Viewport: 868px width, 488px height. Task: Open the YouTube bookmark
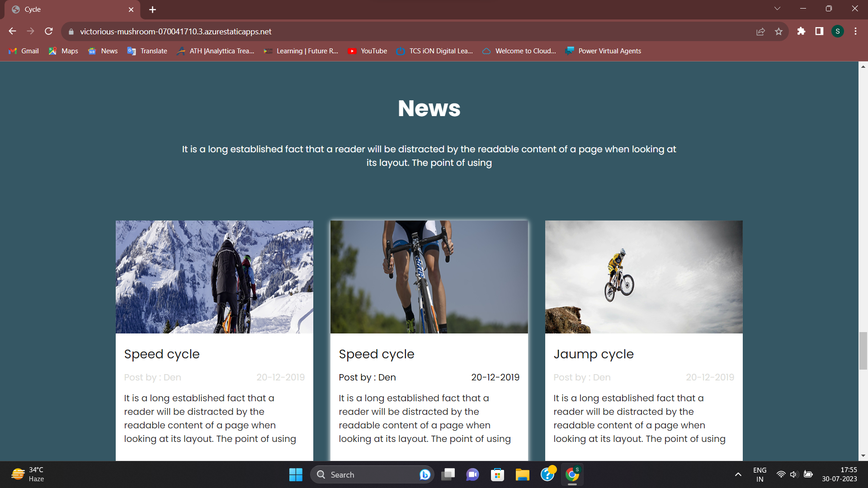tap(367, 51)
